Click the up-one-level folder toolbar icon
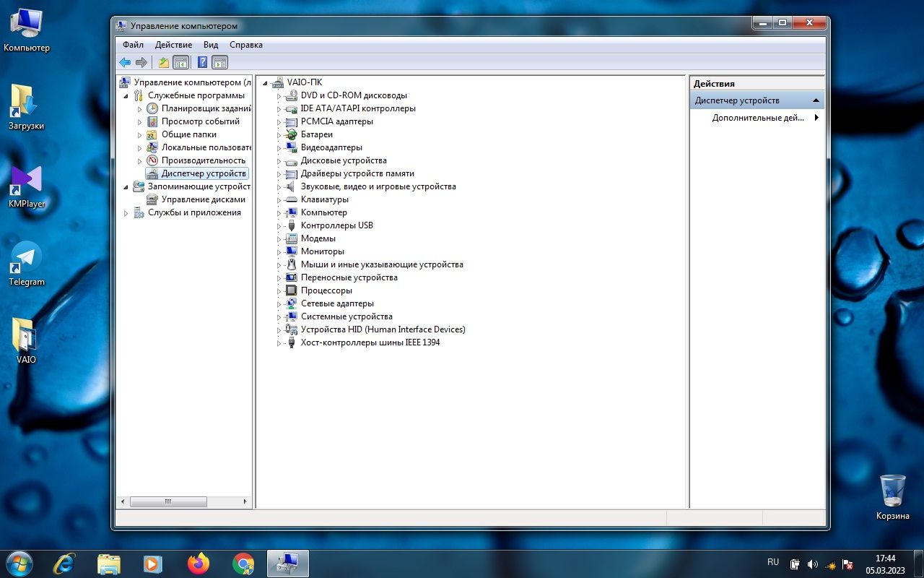The image size is (924, 578). pyautogui.click(x=164, y=62)
